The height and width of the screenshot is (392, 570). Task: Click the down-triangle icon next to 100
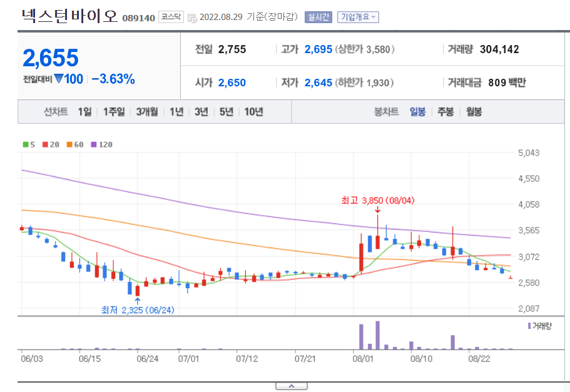(x=59, y=79)
